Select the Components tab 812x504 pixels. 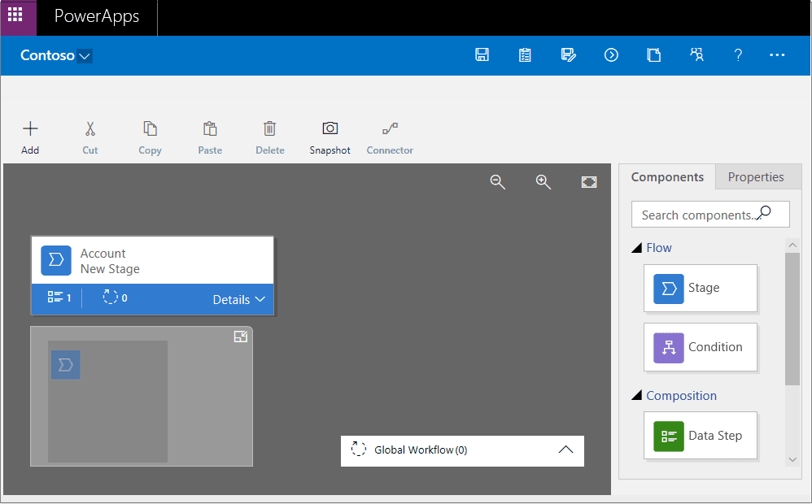pyautogui.click(x=667, y=177)
